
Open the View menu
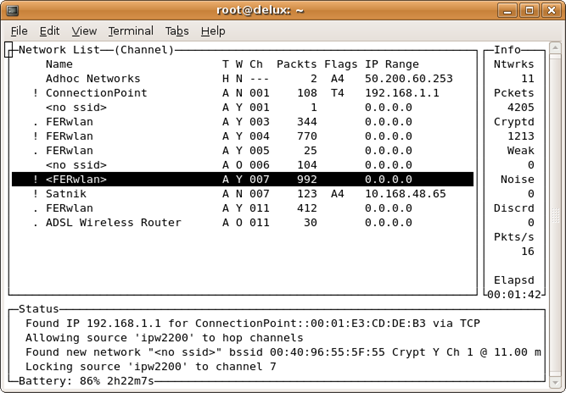[x=84, y=31]
